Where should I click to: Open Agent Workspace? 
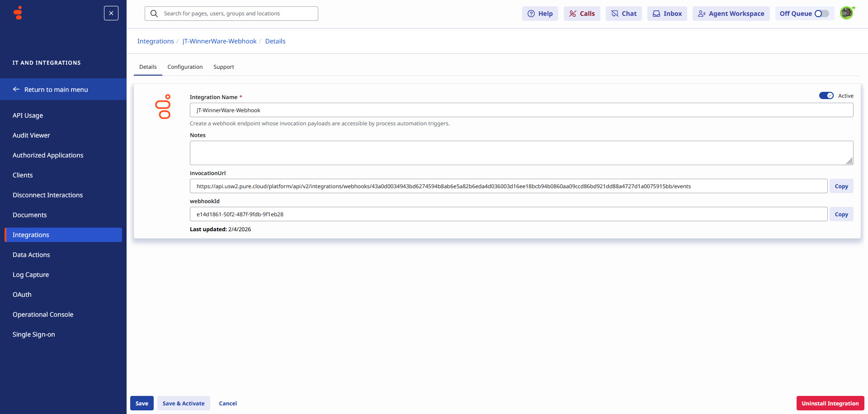coord(731,14)
